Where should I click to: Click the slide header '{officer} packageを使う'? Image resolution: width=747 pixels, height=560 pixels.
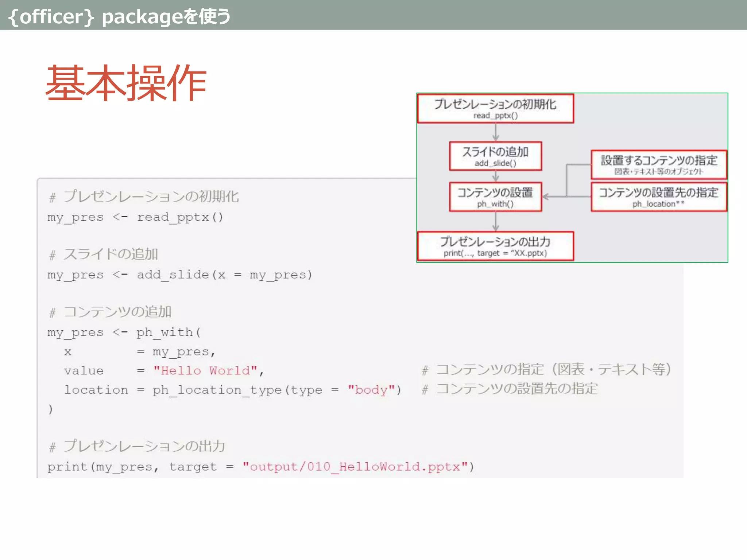pyautogui.click(x=119, y=16)
